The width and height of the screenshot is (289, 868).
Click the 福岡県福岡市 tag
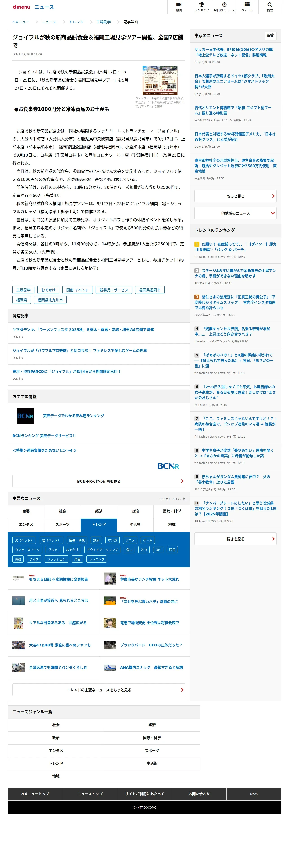(x=150, y=290)
